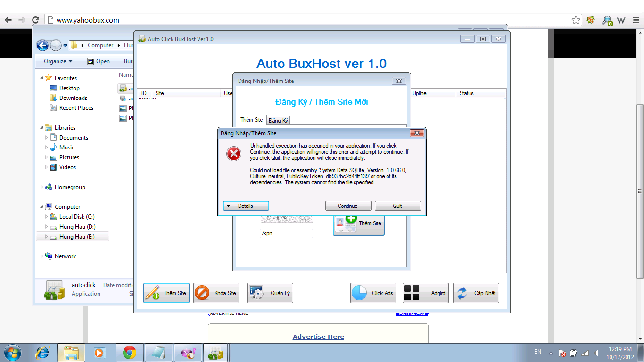The width and height of the screenshot is (644, 362).
Task: Click the Explorer Forward navigation button
Action: [56, 45]
